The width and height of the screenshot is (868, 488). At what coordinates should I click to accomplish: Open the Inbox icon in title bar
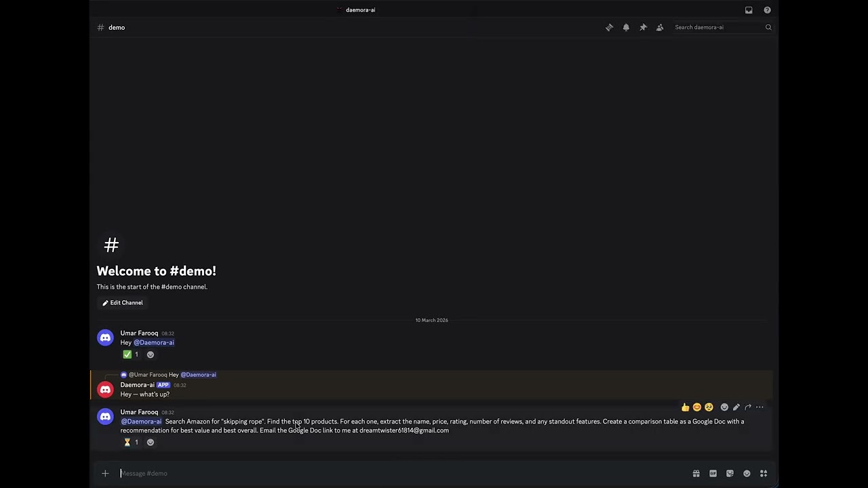point(749,10)
